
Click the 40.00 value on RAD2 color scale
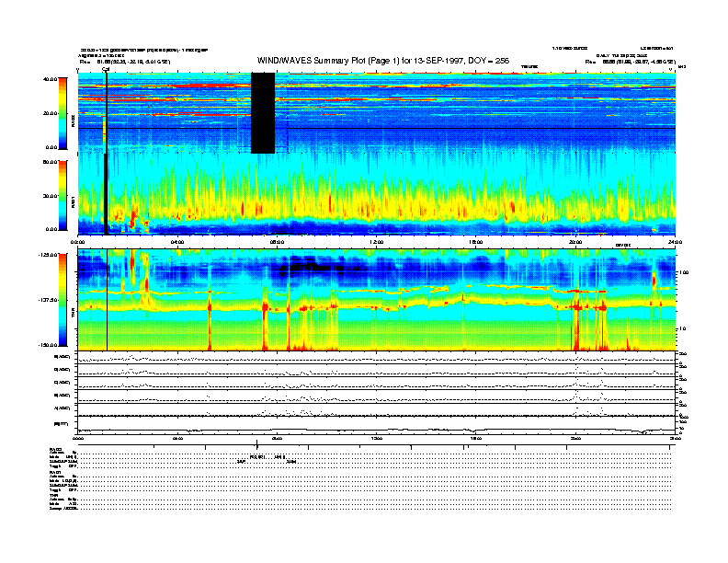51,79
